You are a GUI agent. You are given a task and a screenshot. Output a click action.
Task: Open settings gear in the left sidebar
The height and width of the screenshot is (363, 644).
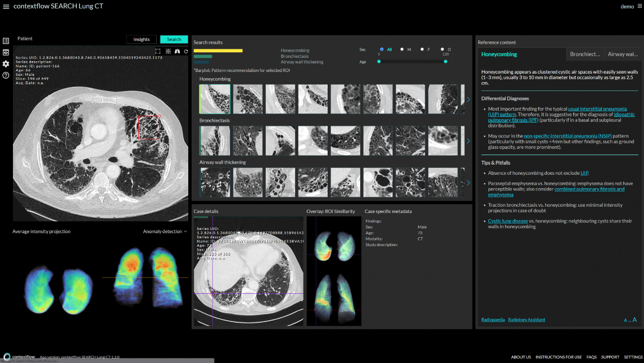[6, 63]
